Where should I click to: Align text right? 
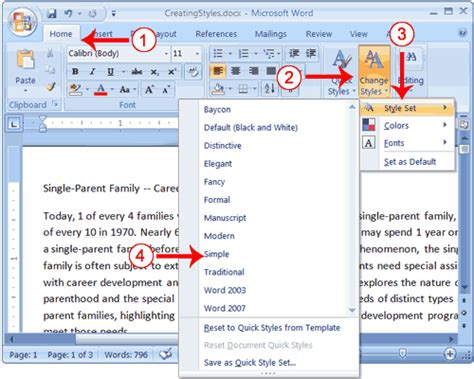point(253,71)
